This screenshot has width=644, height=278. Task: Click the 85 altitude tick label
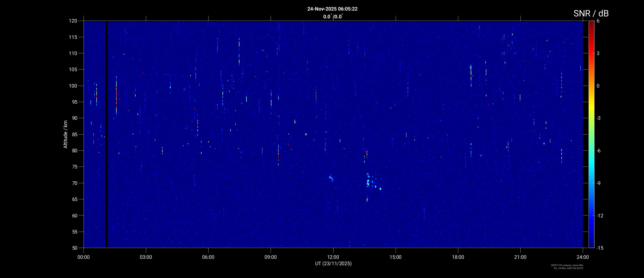[x=74, y=134]
